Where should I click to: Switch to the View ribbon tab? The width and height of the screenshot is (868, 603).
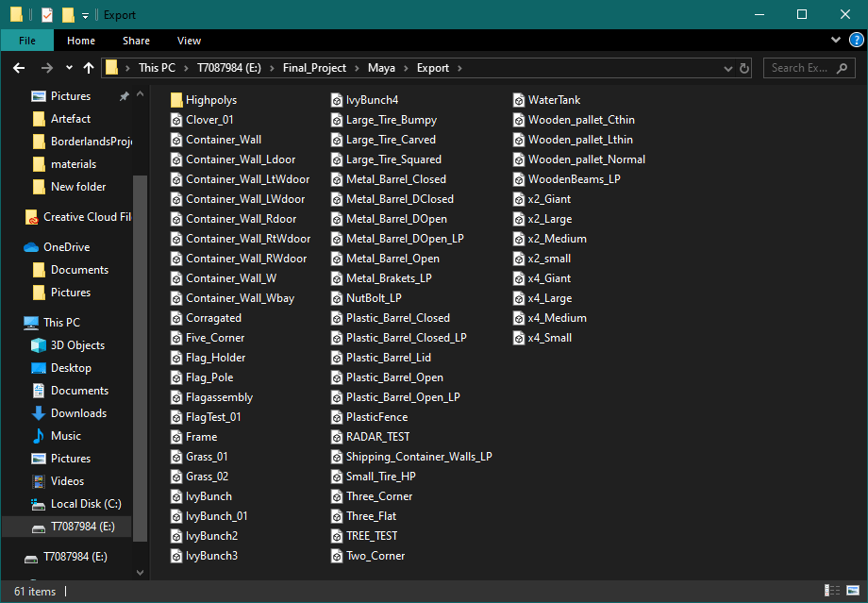coord(189,41)
